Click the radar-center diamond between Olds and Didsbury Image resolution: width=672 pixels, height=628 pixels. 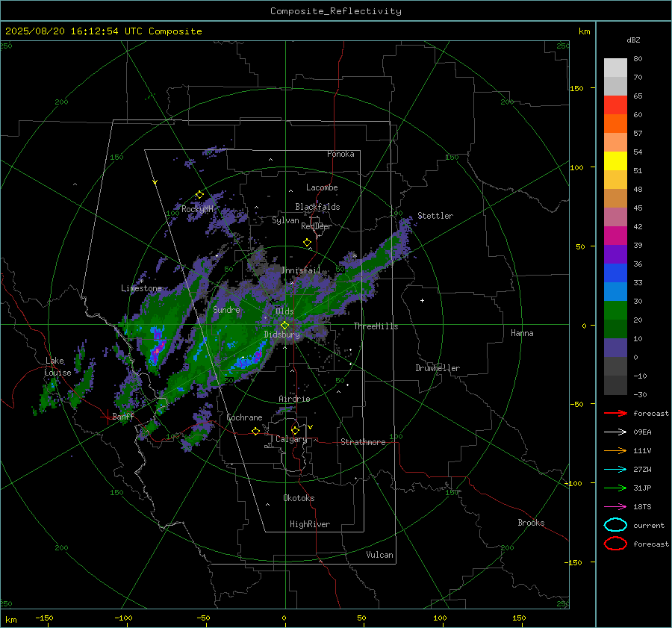tap(284, 326)
